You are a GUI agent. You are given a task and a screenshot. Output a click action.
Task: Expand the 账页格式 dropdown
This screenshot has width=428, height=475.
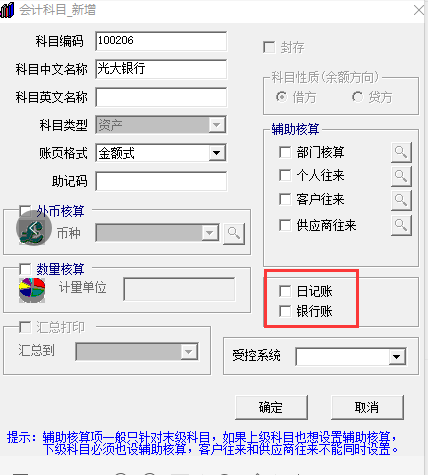click(217, 153)
